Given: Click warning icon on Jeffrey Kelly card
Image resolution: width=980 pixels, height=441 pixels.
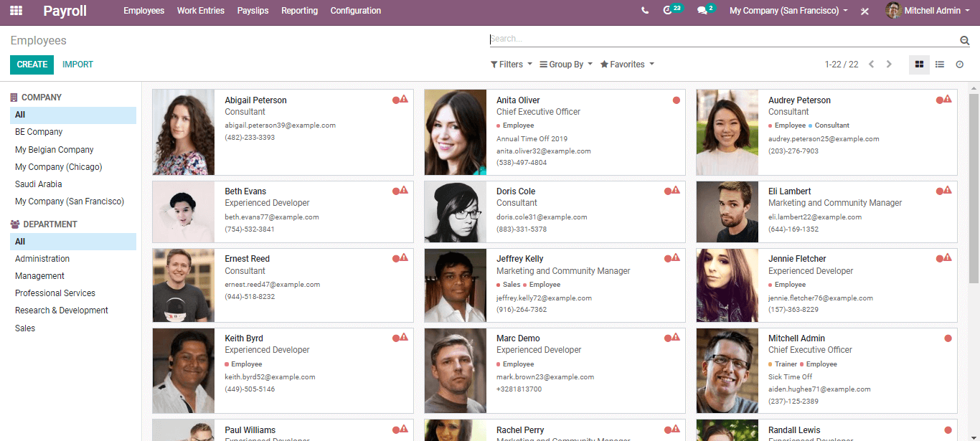Looking at the screenshot, I should click(x=676, y=258).
